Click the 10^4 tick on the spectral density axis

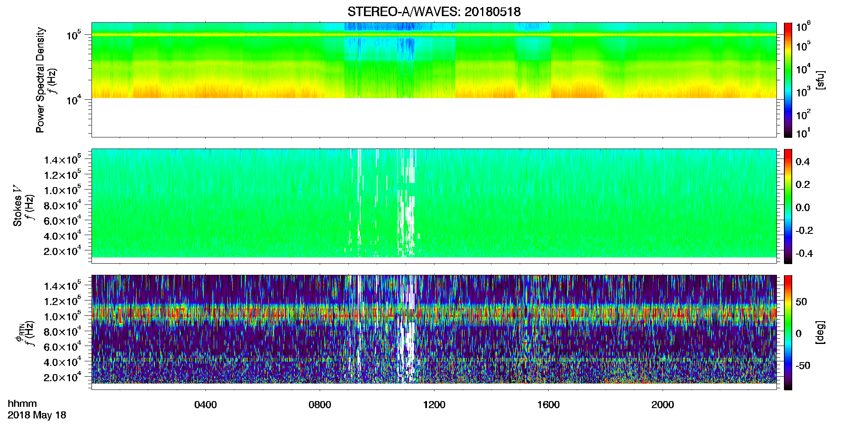(x=73, y=100)
